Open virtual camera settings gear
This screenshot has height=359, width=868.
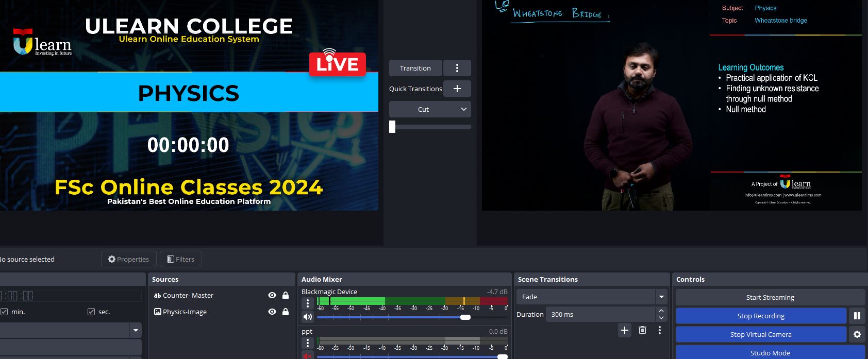[857, 334]
